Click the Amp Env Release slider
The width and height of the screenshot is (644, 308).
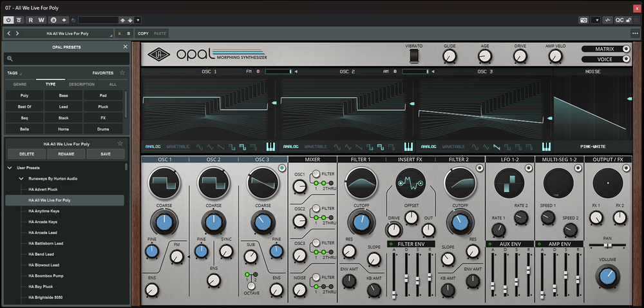[578, 276]
